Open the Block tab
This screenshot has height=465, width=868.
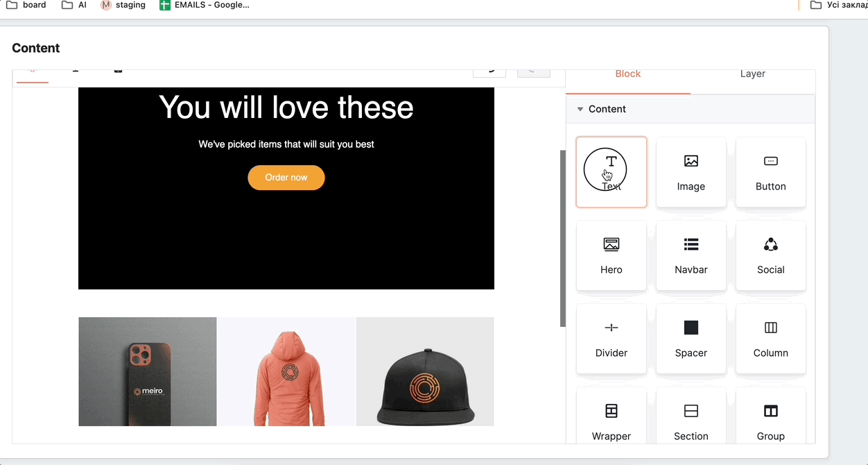627,74
